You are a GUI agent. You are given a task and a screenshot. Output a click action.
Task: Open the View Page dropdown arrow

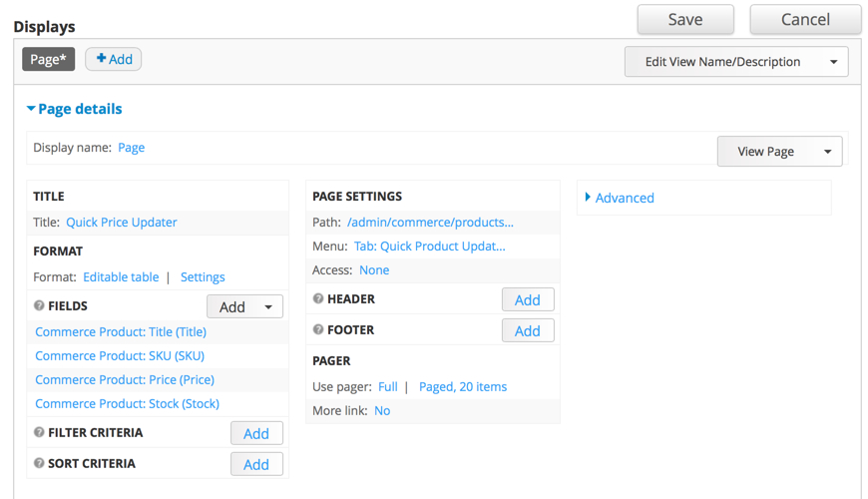click(x=827, y=152)
